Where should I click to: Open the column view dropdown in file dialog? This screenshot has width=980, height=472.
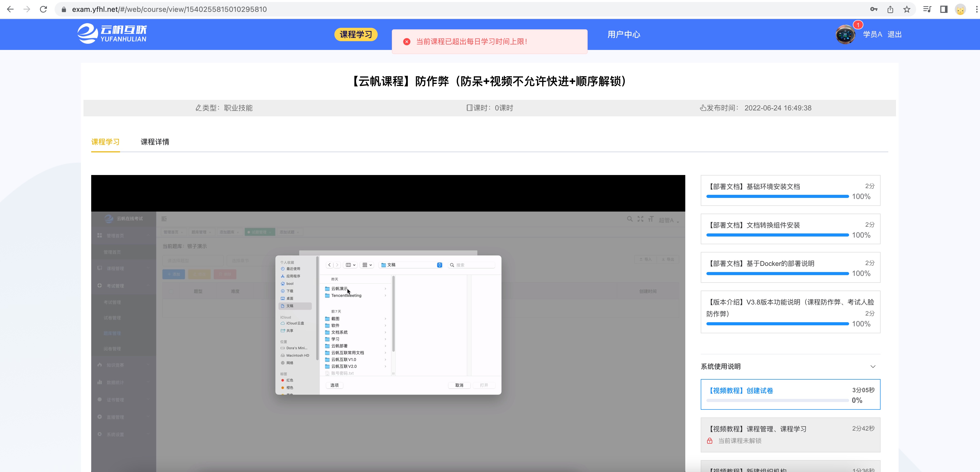tap(350, 265)
